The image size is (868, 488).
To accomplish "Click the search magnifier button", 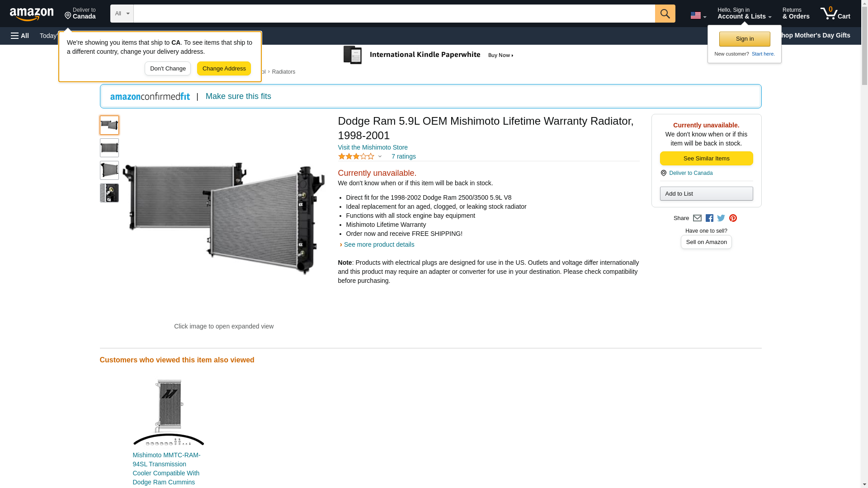I will pos(665,14).
